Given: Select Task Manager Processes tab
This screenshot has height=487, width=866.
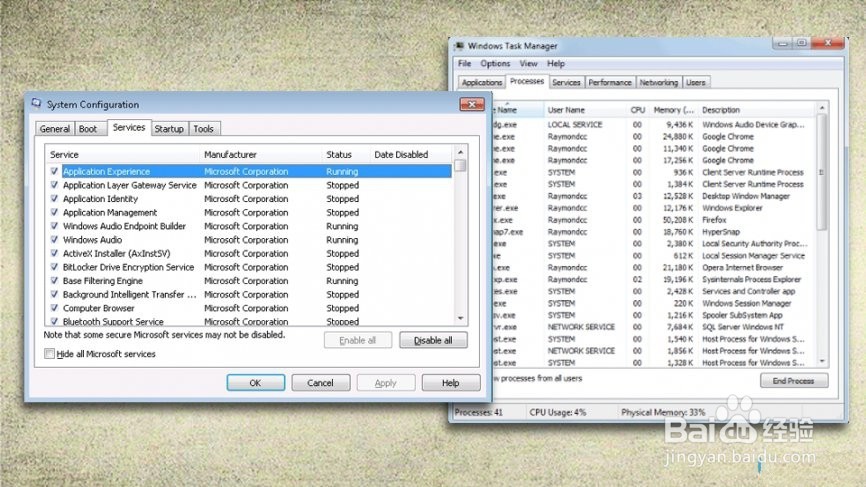Looking at the screenshot, I should point(527,81).
